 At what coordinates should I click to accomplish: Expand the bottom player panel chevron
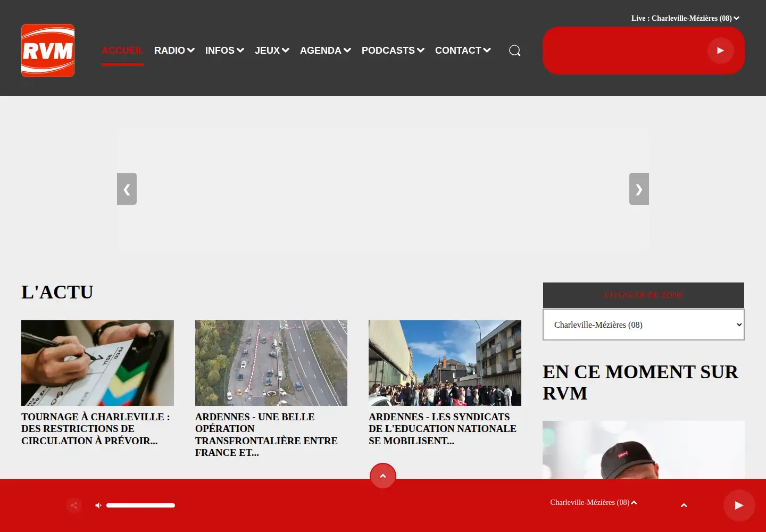(684, 505)
